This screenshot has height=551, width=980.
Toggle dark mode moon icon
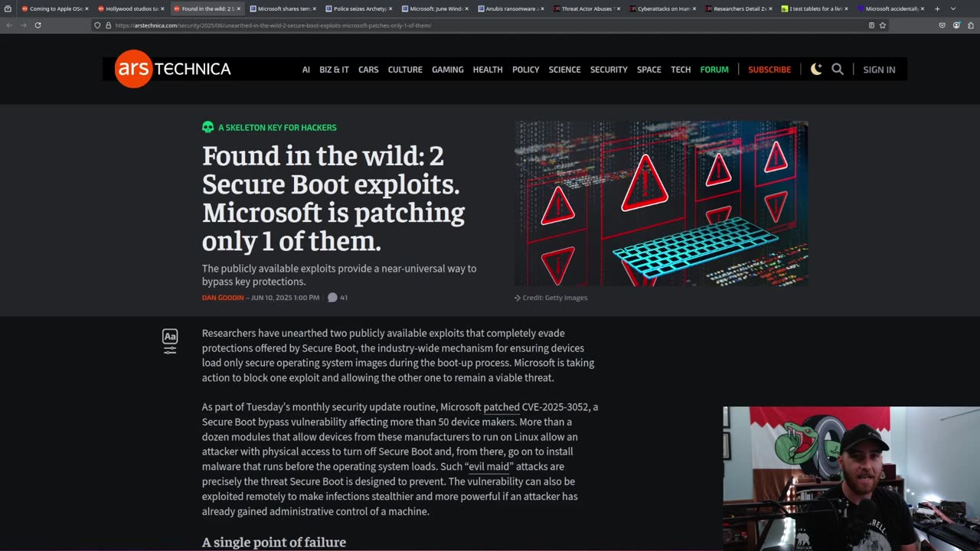point(816,69)
